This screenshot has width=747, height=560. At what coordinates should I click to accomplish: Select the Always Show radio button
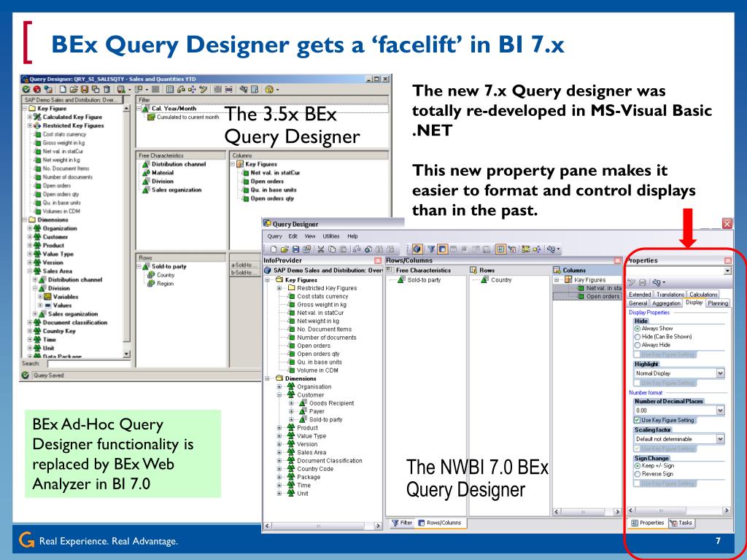pos(637,329)
